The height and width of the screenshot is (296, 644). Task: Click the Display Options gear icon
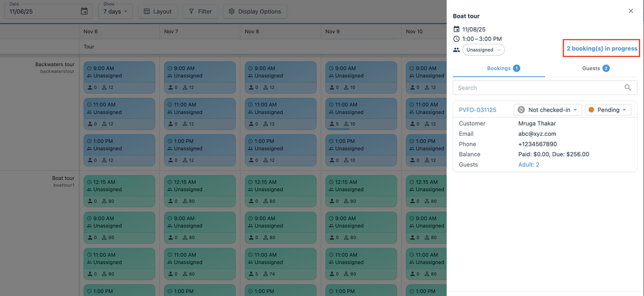[x=232, y=12]
